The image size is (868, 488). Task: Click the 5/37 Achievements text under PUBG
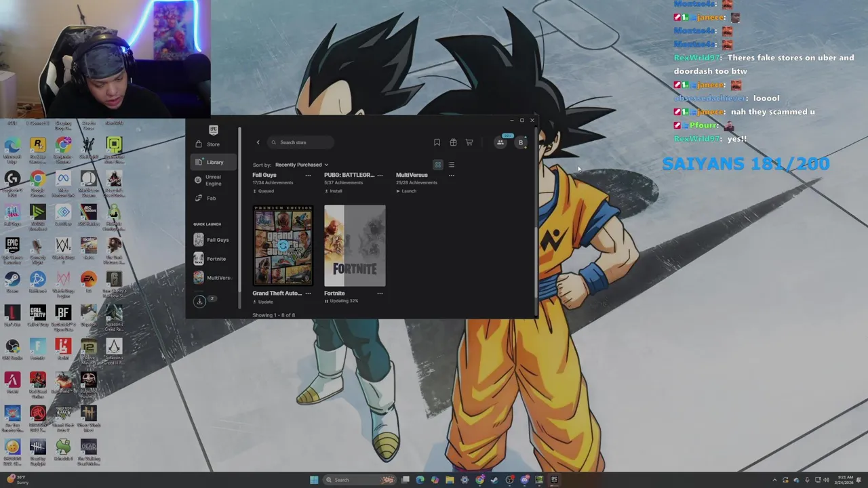[x=344, y=182]
